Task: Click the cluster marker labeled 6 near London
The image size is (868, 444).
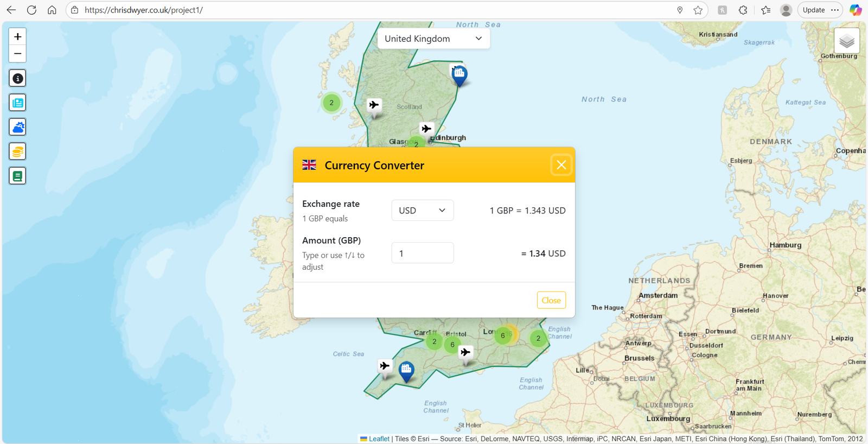Action: [x=503, y=335]
